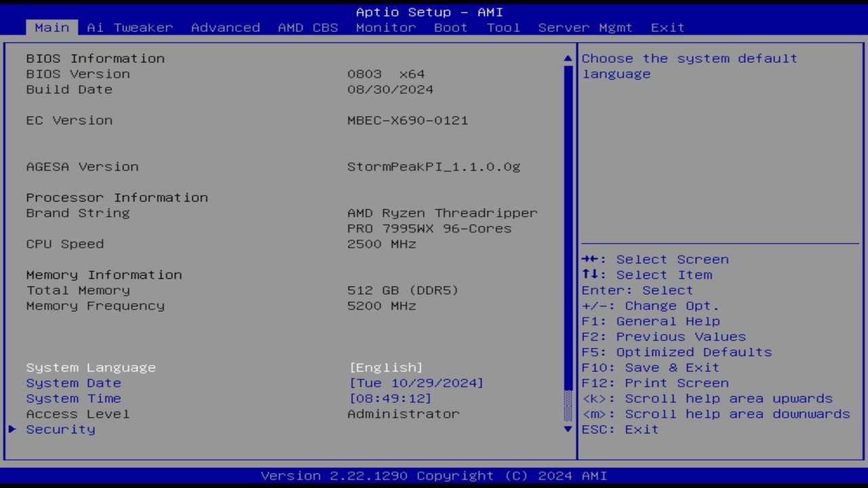
Task: Select the System Language label
Action: tap(91, 367)
